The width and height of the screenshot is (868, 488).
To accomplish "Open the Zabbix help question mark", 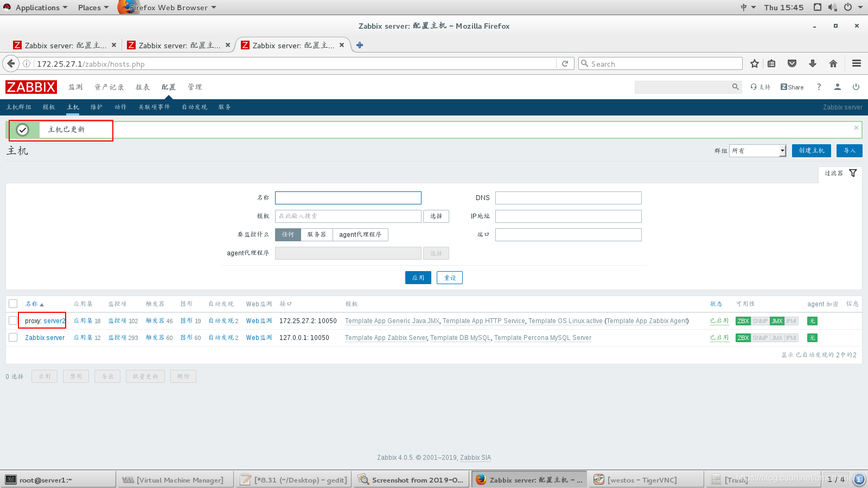I will (819, 87).
